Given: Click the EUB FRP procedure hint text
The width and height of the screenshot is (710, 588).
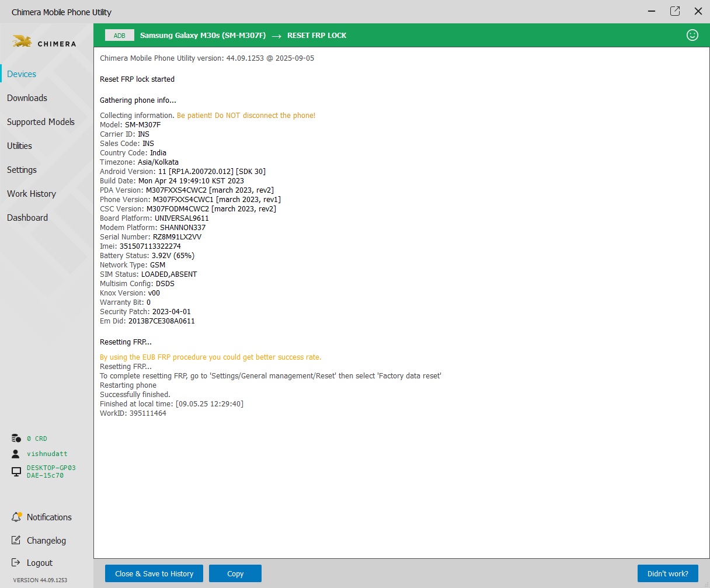Looking at the screenshot, I should pyautogui.click(x=211, y=357).
